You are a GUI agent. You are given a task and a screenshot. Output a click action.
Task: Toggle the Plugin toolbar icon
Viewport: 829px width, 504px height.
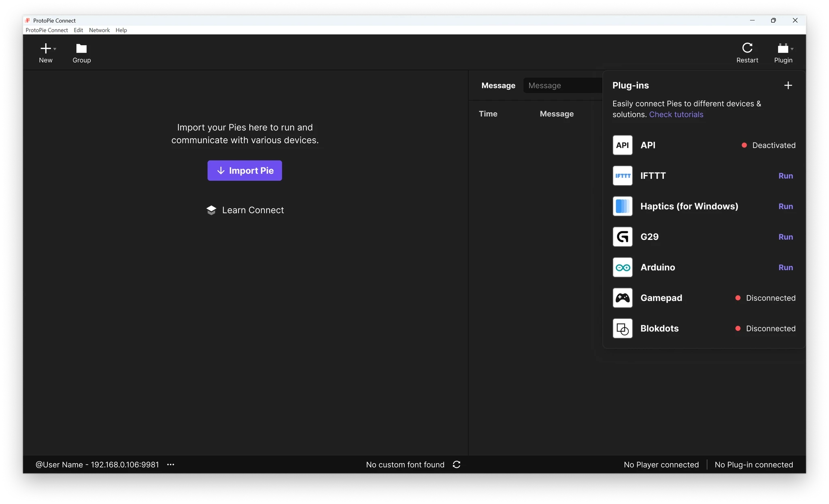[x=783, y=49]
